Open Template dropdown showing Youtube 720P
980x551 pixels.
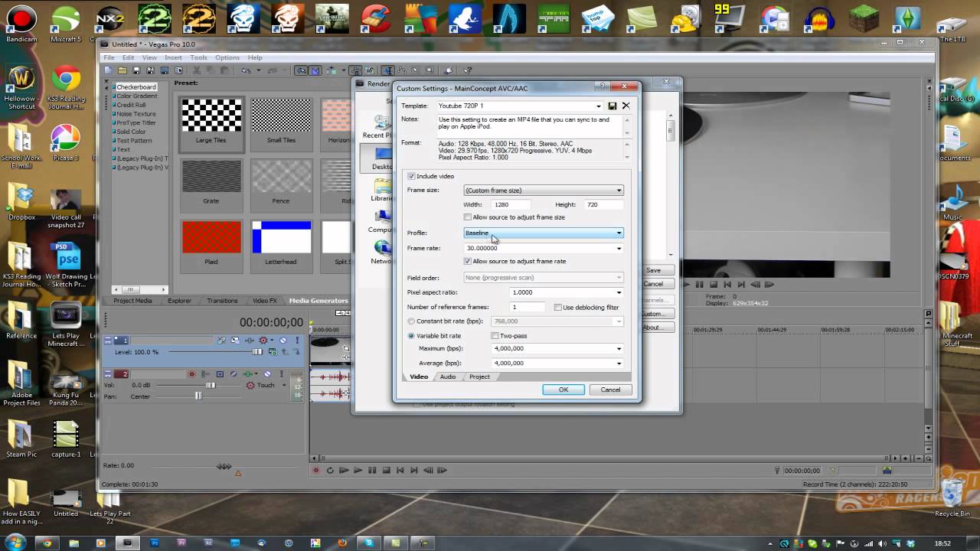pos(520,106)
